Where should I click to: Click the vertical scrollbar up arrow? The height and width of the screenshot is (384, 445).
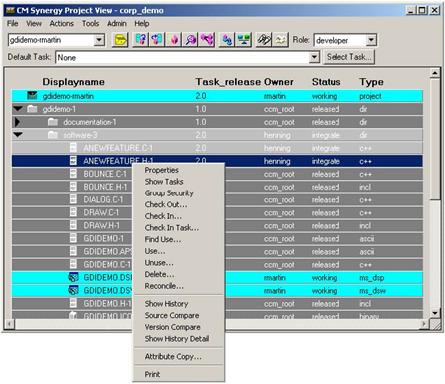[x=435, y=73]
